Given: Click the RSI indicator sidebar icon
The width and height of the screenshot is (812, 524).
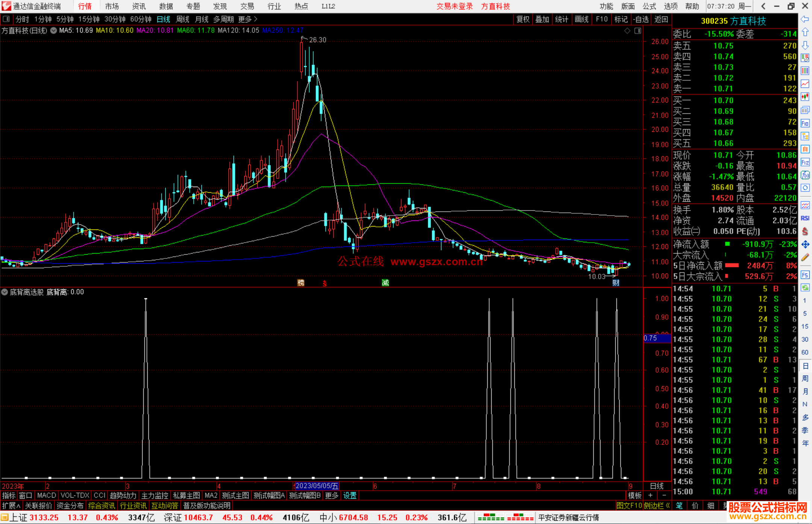Looking at the screenshot, I should pos(805,218).
